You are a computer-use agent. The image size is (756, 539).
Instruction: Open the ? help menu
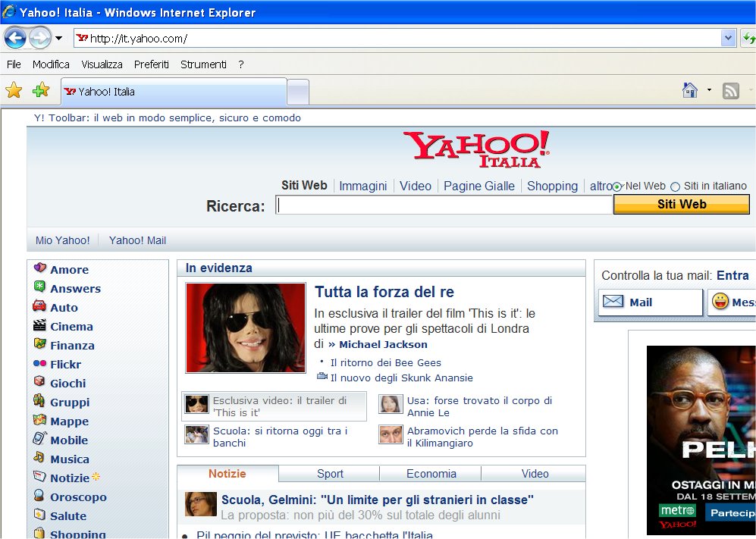[241, 64]
